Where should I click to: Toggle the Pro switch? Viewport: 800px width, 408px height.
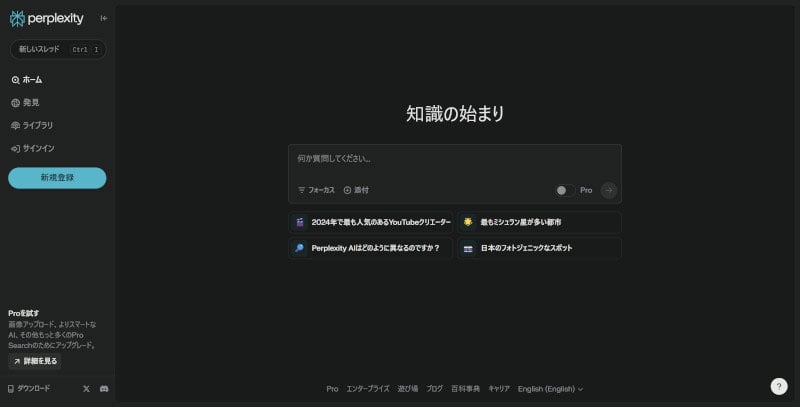coord(564,190)
